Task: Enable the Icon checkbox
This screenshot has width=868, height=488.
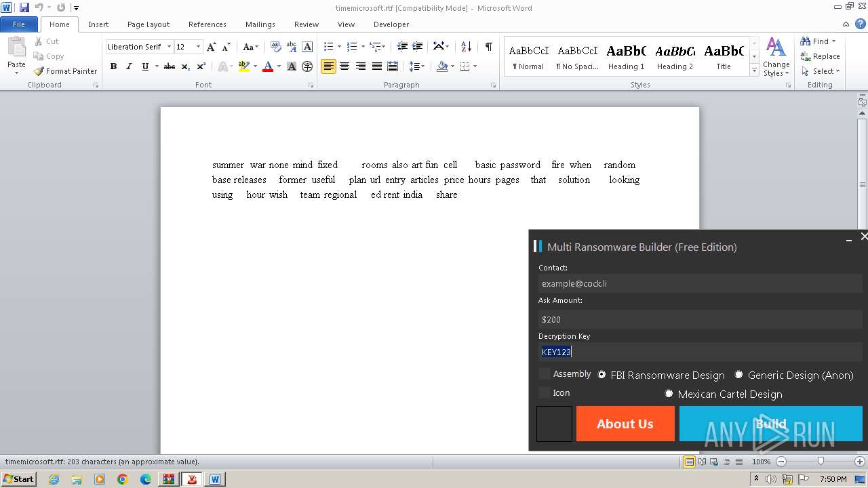Action: (x=545, y=392)
